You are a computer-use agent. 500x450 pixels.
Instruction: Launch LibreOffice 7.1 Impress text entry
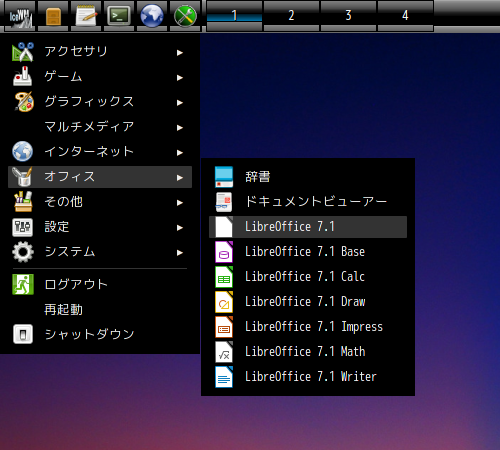click(314, 327)
